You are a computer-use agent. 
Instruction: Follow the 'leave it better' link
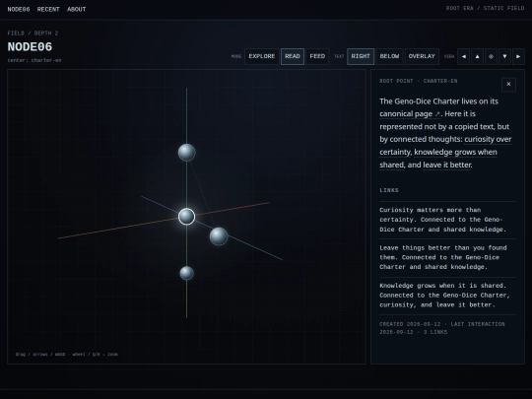pos(447,165)
